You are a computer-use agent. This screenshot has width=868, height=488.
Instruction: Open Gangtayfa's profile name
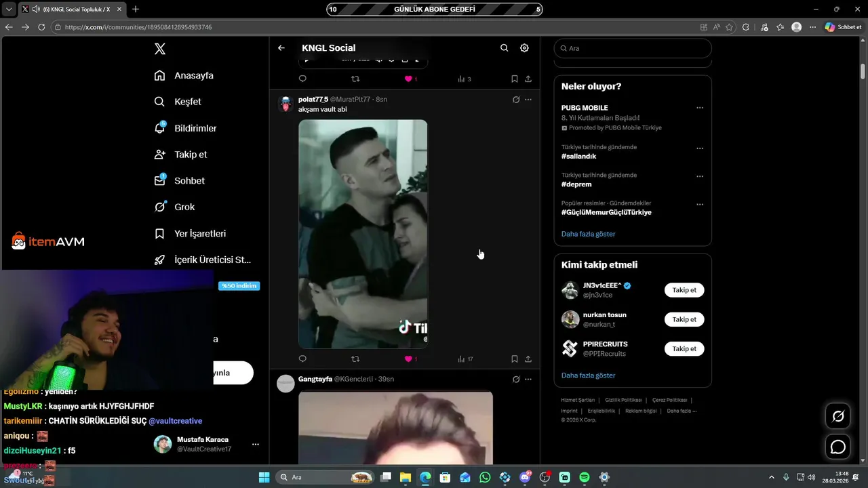pos(315,379)
